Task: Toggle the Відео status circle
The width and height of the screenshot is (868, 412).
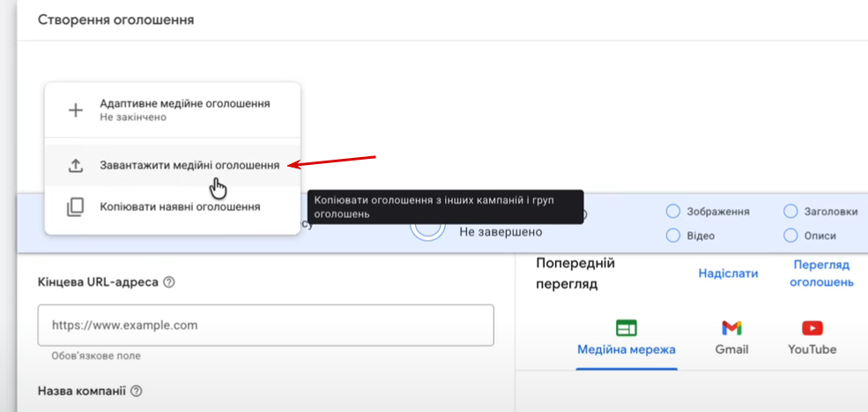Action: pyautogui.click(x=672, y=236)
